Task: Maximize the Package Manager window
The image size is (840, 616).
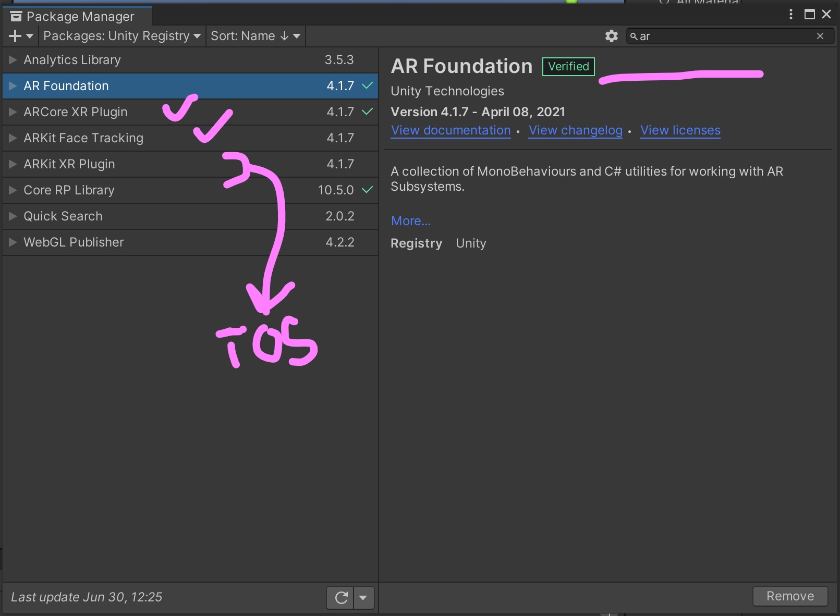Action: pos(809,14)
